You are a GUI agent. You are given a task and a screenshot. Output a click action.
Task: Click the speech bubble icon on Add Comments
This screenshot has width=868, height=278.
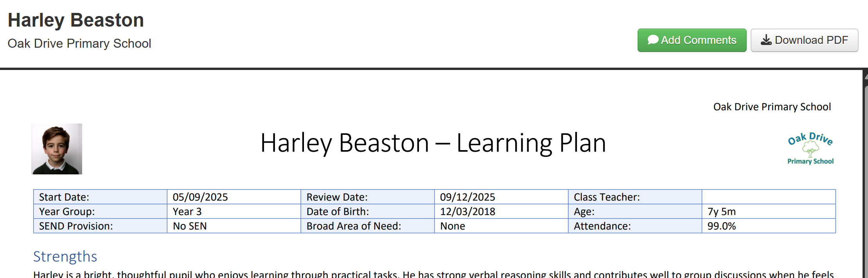[653, 40]
